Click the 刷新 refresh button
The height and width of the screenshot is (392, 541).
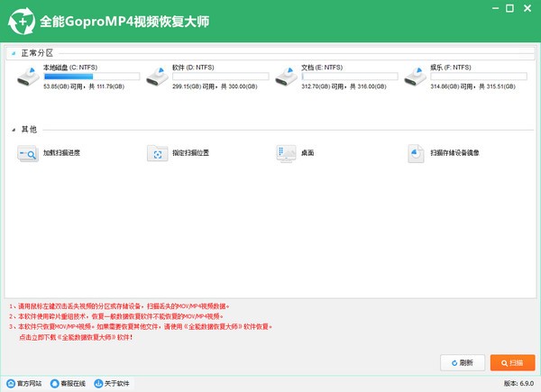(463, 362)
